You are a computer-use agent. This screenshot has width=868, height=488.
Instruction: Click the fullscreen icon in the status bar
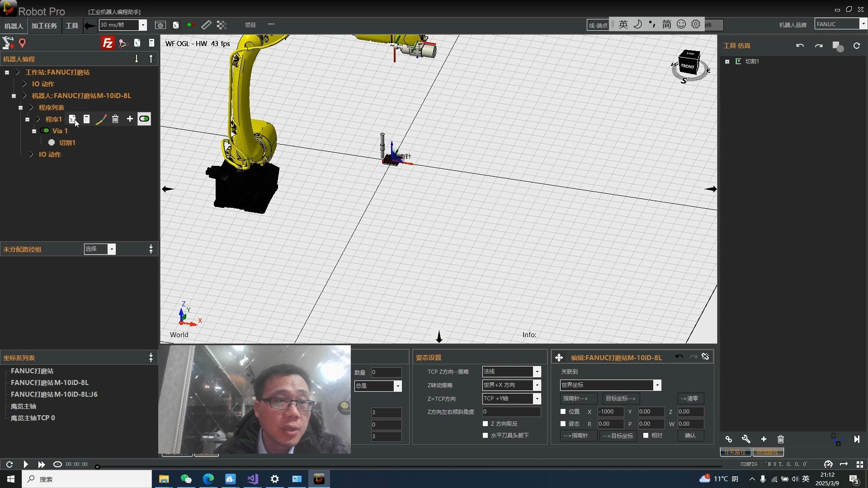pyautogui.click(x=860, y=464)
